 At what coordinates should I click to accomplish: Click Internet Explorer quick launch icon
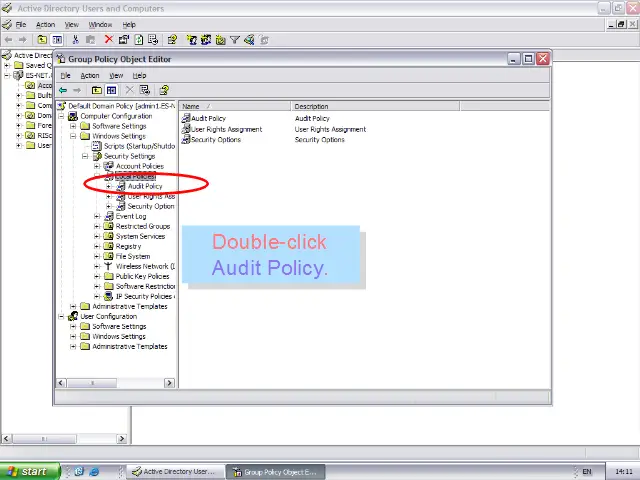[94, 472]
